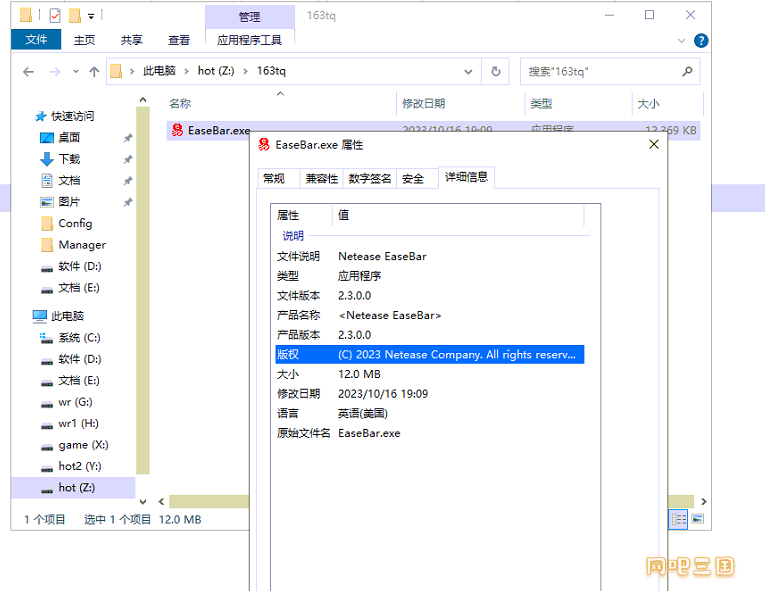This screenshot has width=765, height=591.
Task: Click horizontal scrollbar left arrow
Action: coord(161,501)
